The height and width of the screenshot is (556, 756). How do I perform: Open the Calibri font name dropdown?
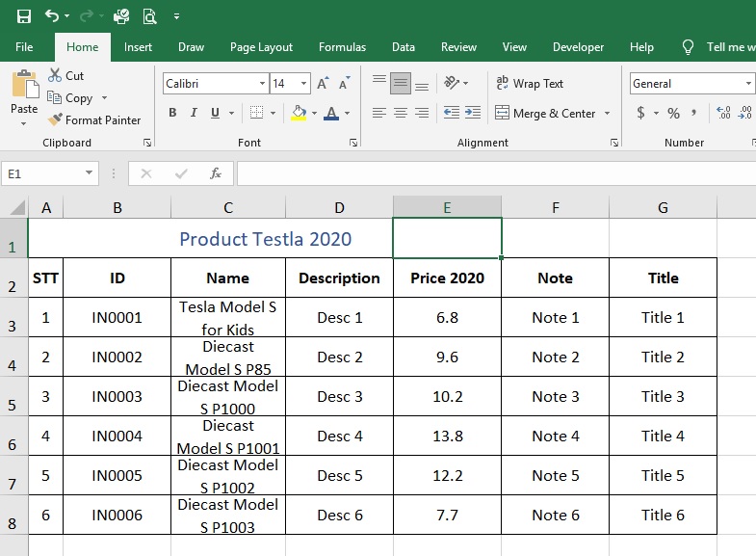[262, 84]
